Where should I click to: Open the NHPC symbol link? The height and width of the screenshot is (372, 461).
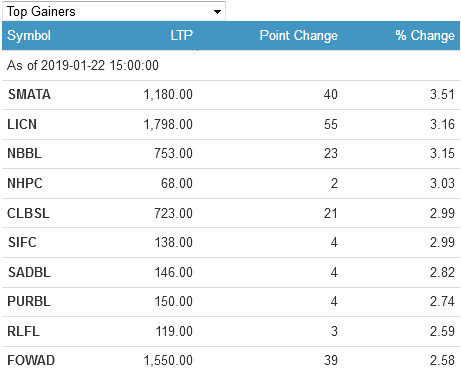pyautogui.click(x=25, y=183)
